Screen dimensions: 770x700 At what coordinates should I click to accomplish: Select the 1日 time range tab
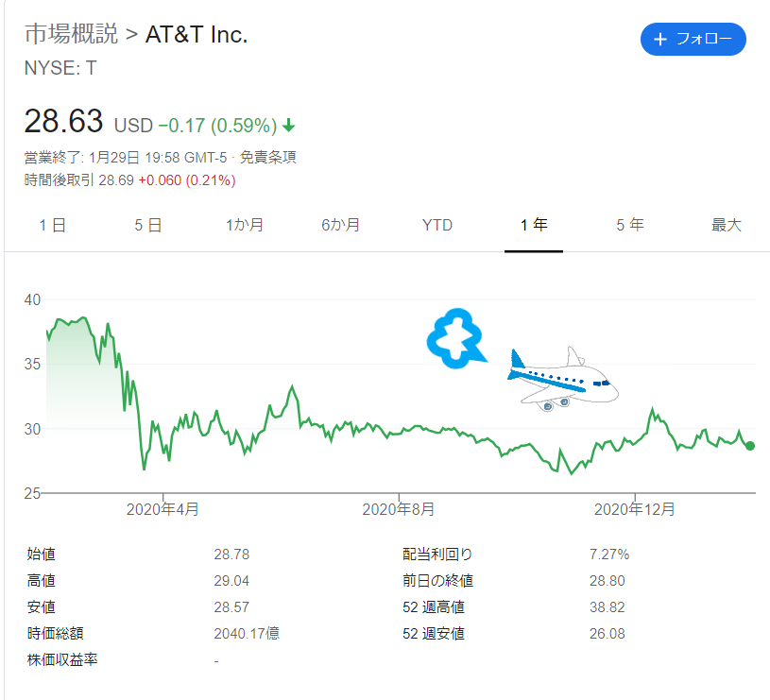(53, 226)
